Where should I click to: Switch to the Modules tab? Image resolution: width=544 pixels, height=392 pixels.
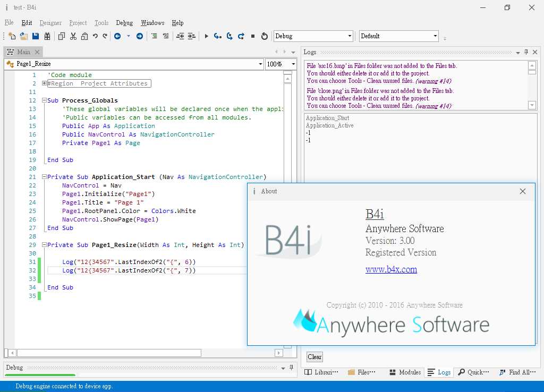coord(405,372)
